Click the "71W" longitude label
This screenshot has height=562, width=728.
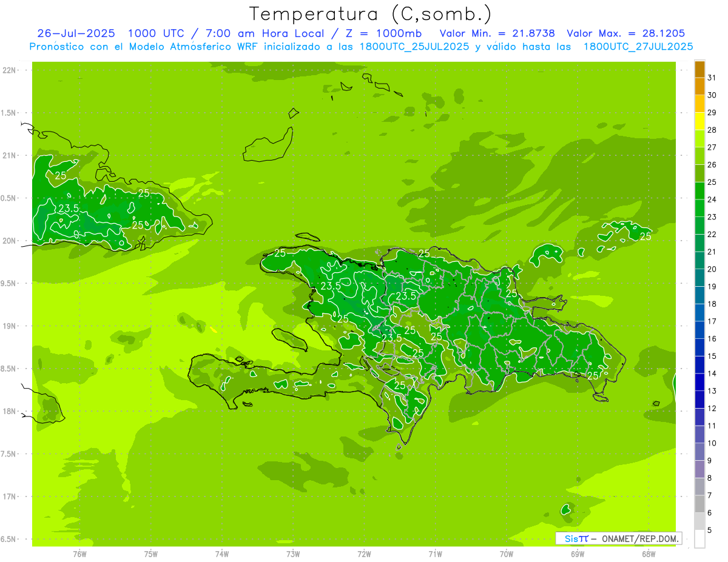point(435,554)
